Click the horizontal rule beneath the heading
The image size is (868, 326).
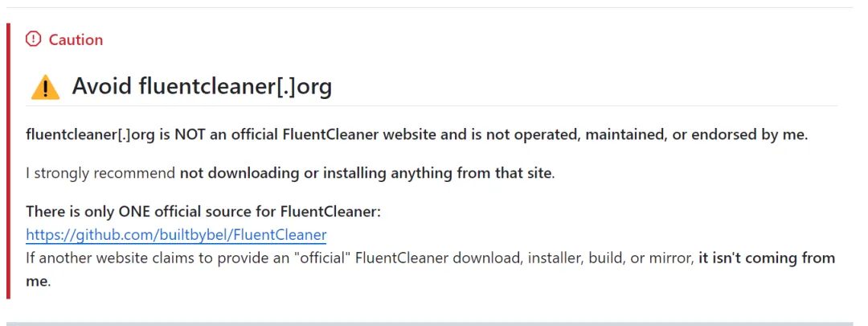click(x=432, y=105)
